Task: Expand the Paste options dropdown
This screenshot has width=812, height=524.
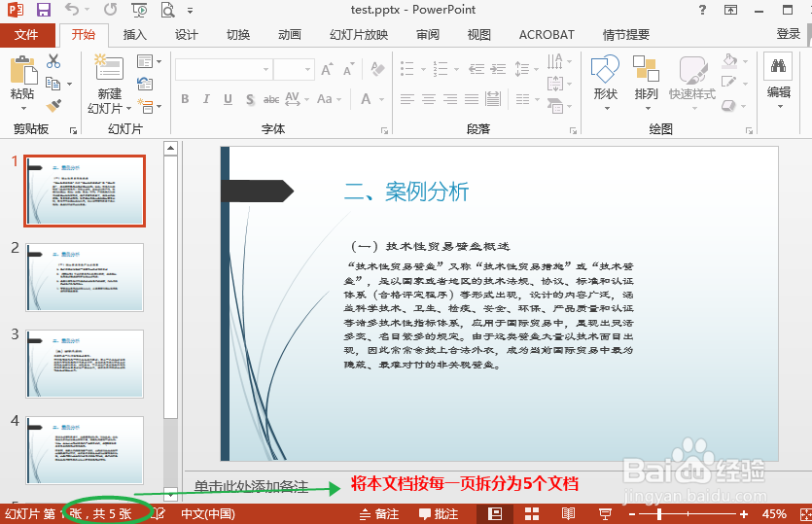Action: click(x=23, y=108)
